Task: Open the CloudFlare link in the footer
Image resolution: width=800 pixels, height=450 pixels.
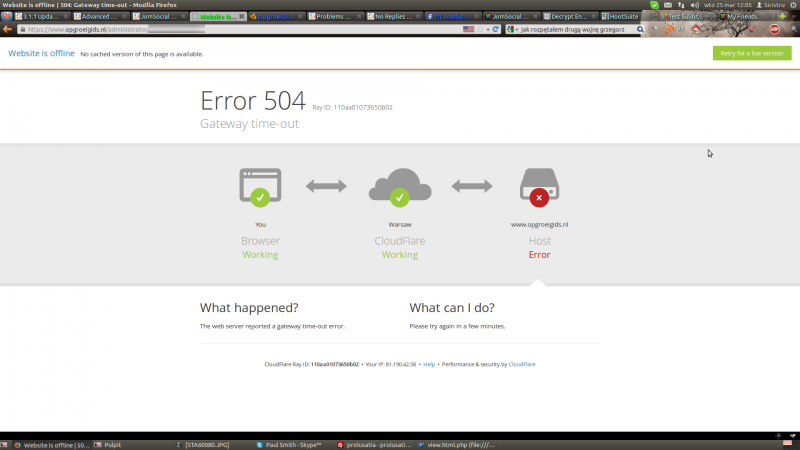Action: [x=522, y=364]
